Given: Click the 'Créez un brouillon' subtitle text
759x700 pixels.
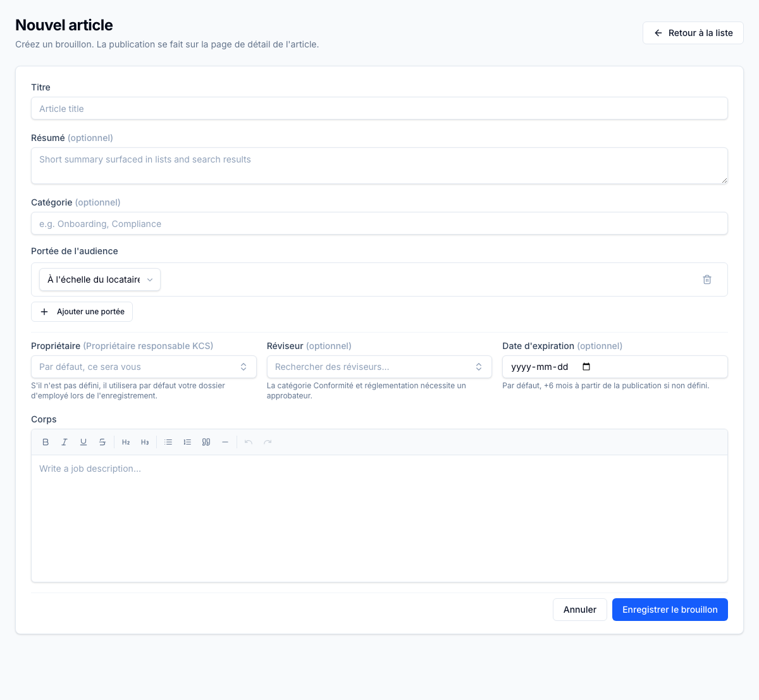Looking at the screenshot, I should pyautogui.click(x=167, y=44).
